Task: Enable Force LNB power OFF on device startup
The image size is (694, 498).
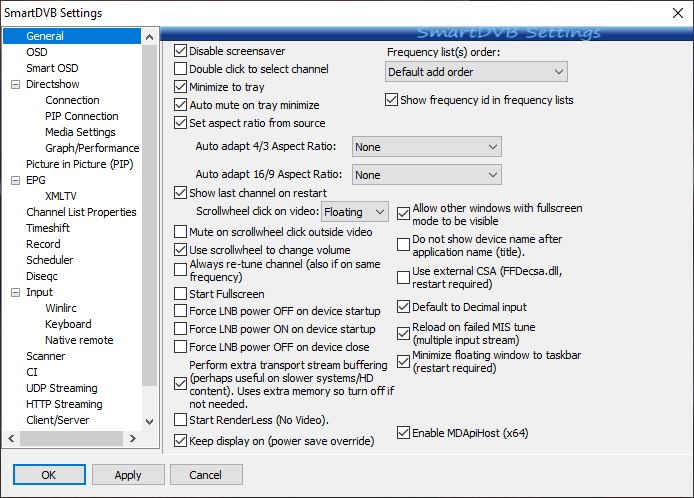Action: 180,311
